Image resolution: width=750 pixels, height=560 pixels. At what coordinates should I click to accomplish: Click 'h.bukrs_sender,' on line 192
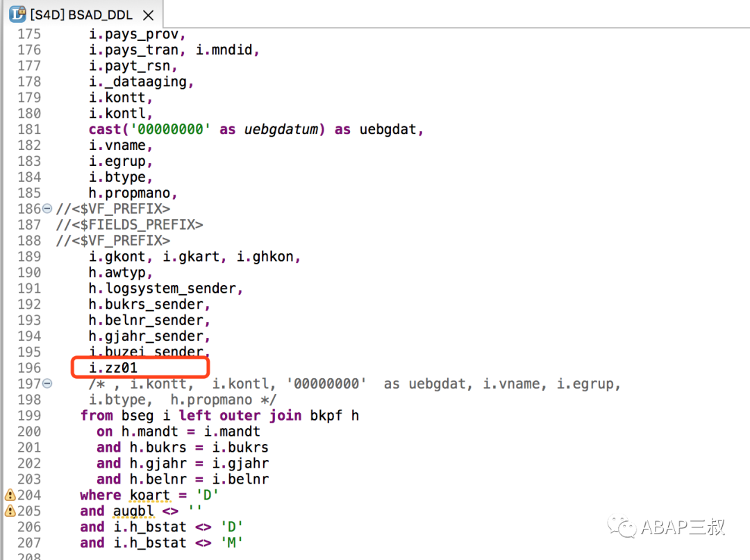pyautogui.click(x=149, y=305)
